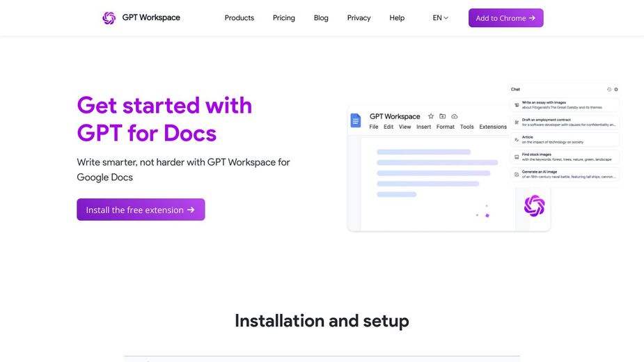The height and width of the screenshot is (362, 644).
Task: Go to the Pricing page
Action: 283,18
